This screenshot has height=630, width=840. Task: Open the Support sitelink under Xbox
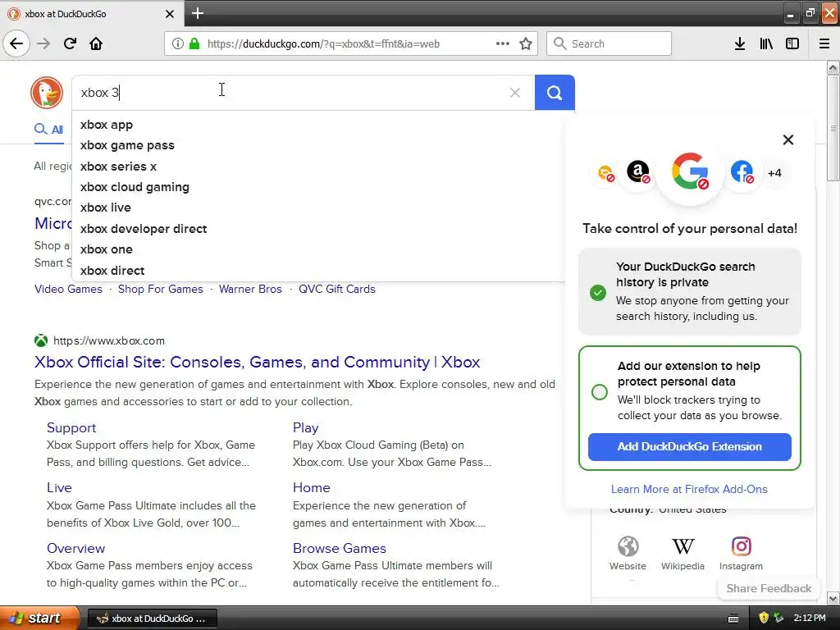[x=71, y=427]
